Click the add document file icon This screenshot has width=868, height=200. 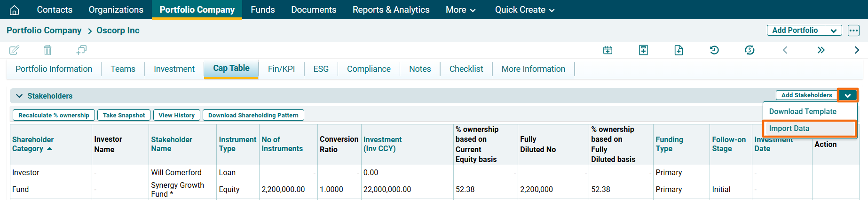coord(679,50)
